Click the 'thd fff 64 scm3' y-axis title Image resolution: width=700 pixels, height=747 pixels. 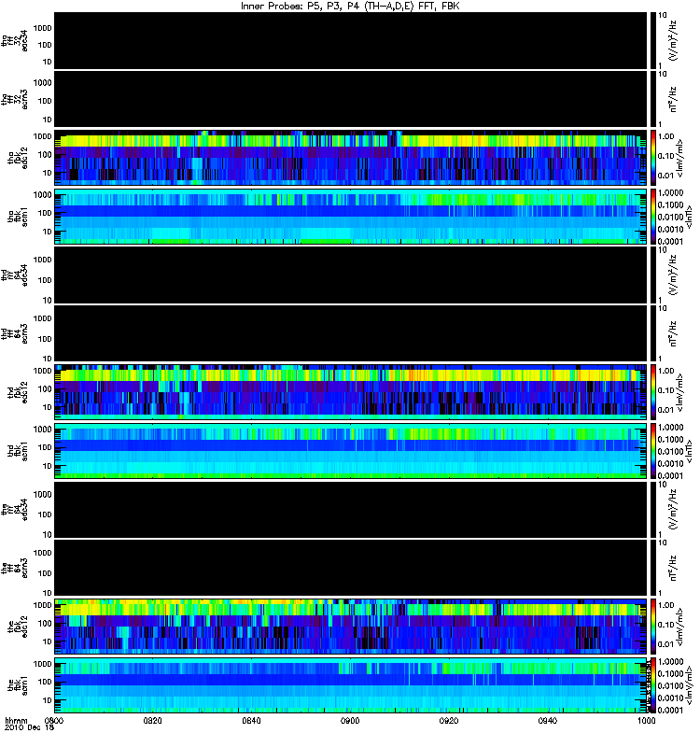(x=15, y=333)
